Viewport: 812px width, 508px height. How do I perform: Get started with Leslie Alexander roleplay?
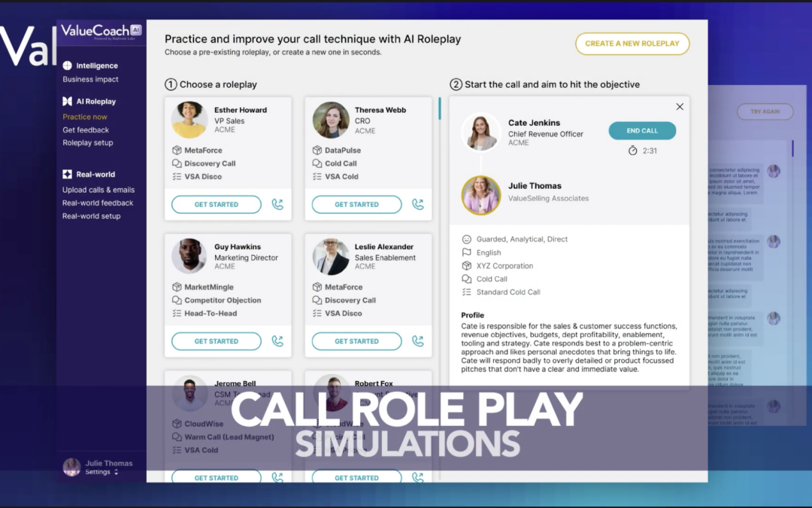tap(357, 341)
